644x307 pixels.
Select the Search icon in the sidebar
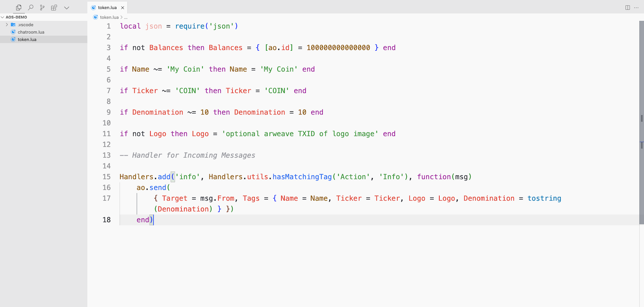point(30,7)
